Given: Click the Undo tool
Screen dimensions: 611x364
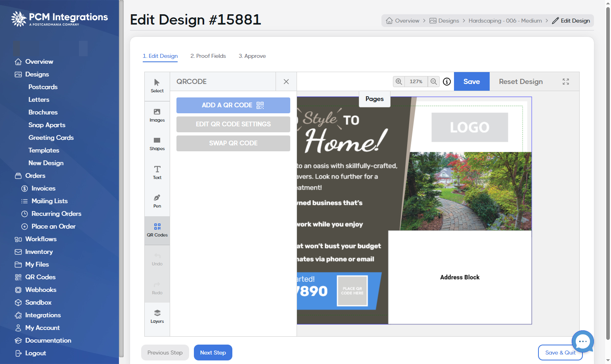Looking at the screenshot, I should (x=157, y=259).
